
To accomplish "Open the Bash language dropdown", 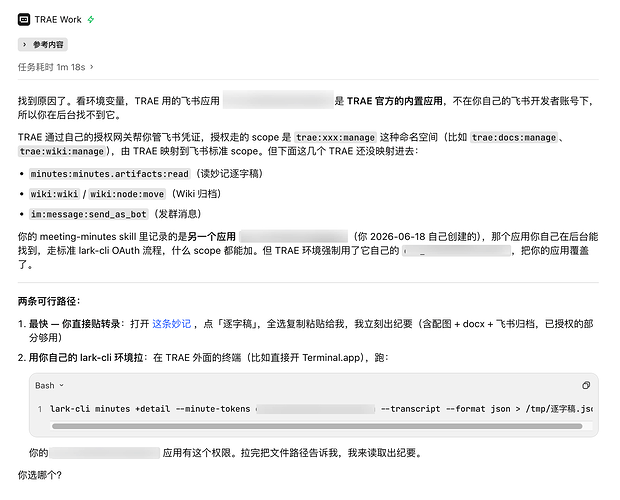I will point(49,385).
